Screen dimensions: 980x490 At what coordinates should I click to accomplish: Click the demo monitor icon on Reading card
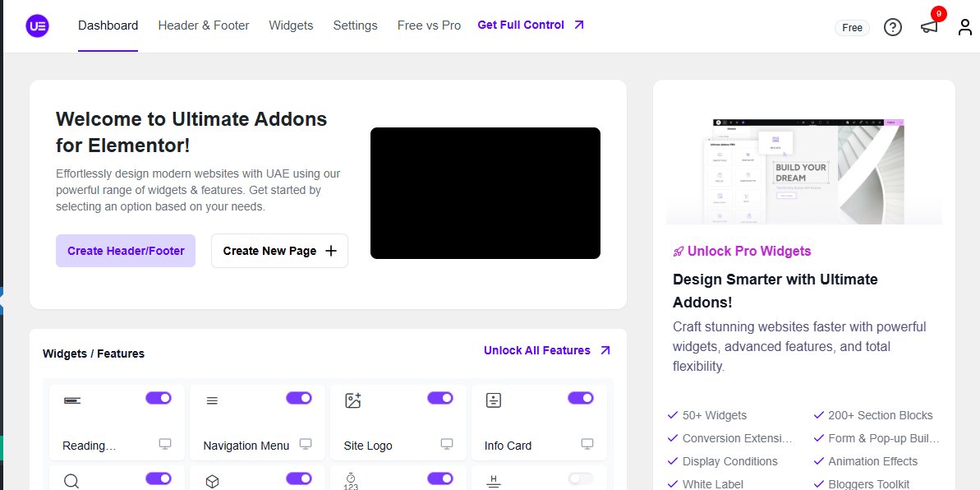tap(164, 444)
